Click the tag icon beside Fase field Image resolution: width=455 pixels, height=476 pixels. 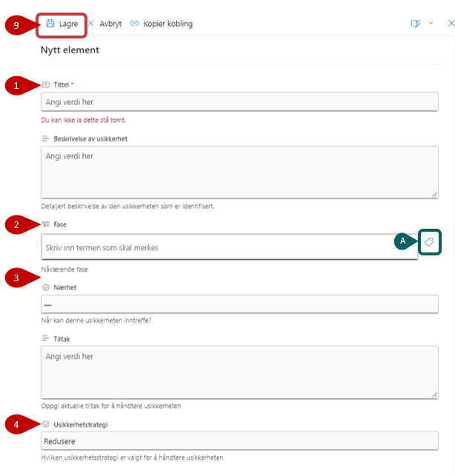pos(429,242)
